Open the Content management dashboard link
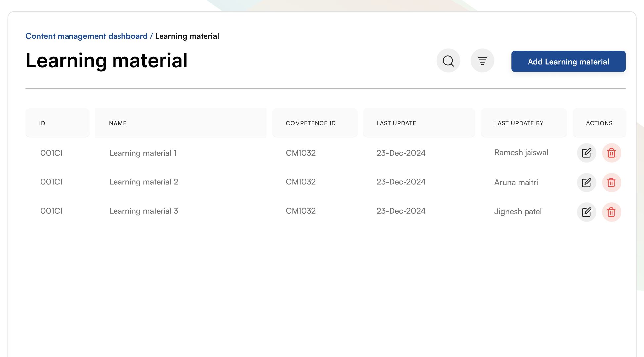The height and width of the screenshot is (357, 644). (86, 36)
